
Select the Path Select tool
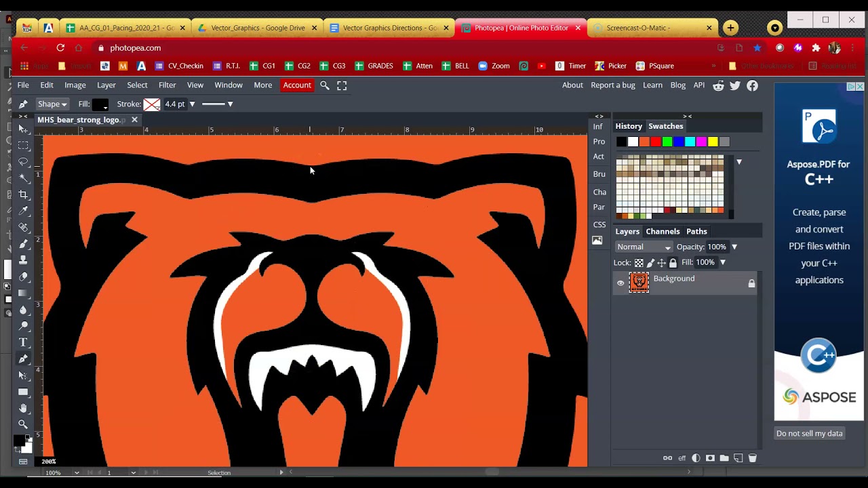[23, 375]
